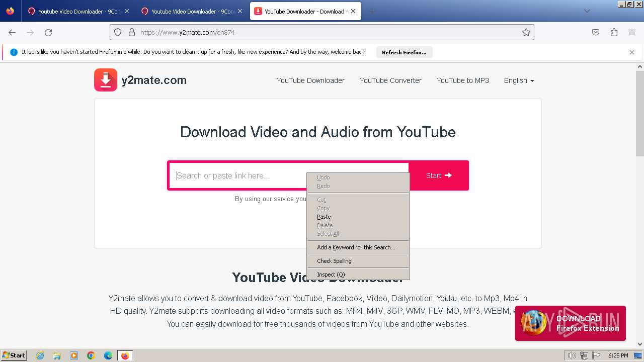Viewport: 644px width, 362px height.
Task: Click the y2mate red download logo icon
Action: click(x=106, y=80)
